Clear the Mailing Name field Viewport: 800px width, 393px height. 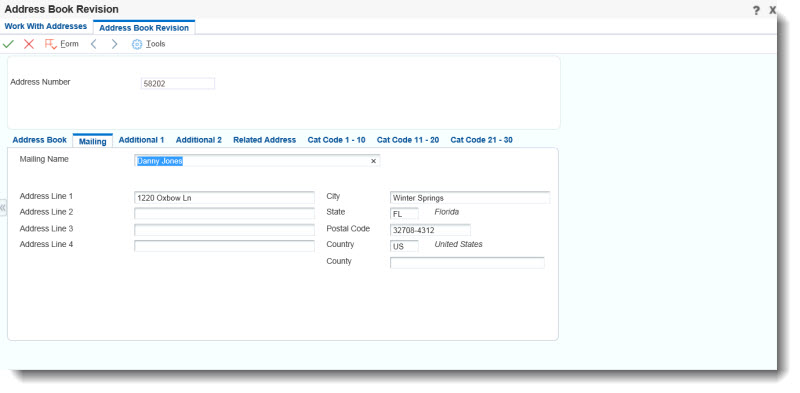click(373, 161)
